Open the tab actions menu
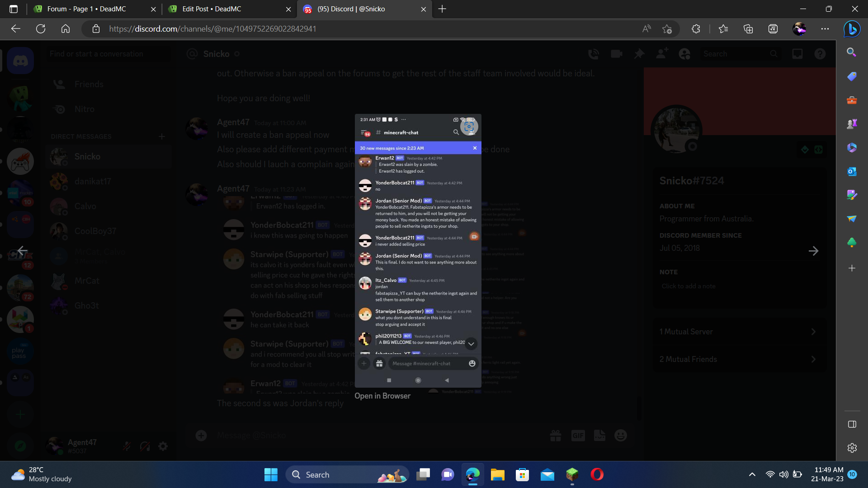This screenshot has height=488, width=868. [x=14, y=9]
